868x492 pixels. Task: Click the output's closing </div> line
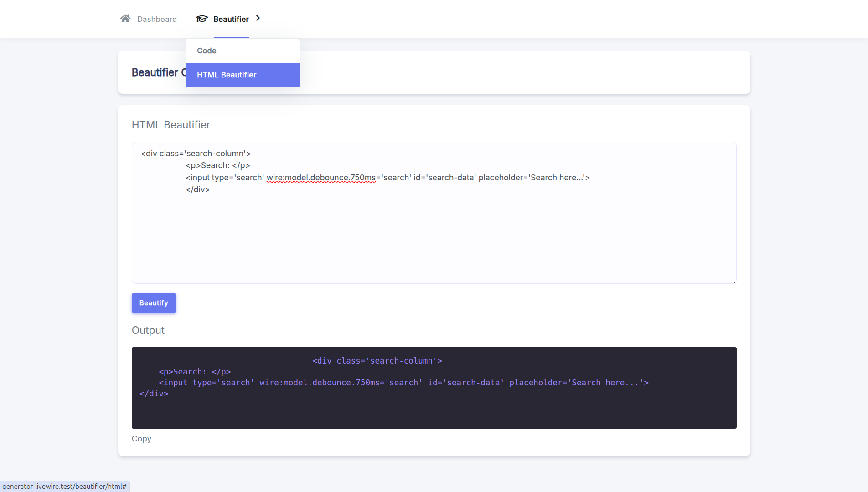coord(154,394)
